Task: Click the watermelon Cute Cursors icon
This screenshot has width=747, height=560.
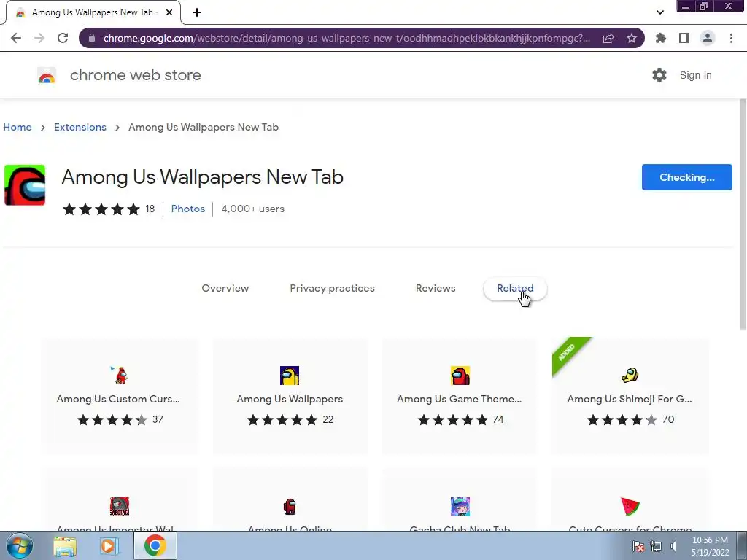Action: pos(630,507)
